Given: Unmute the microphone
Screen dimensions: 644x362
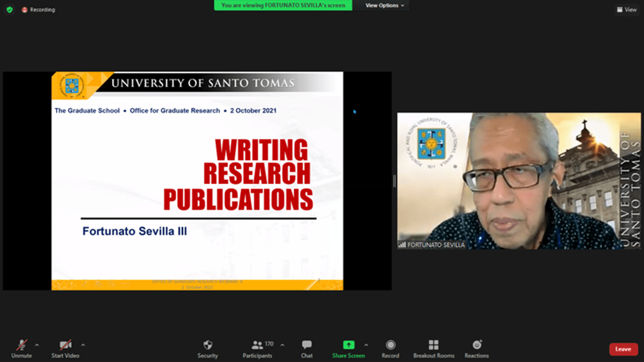Looking at the screenshot, I should tap(21, 349).
